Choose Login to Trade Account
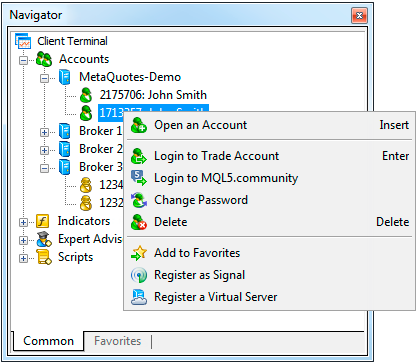The image size is (418, 362). coord(269,156)
